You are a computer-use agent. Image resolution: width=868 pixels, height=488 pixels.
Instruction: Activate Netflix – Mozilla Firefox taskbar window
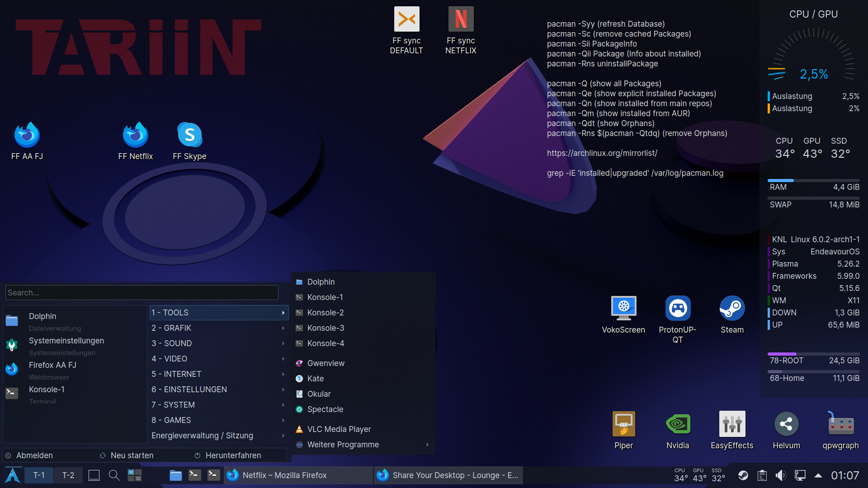coord(298,475)
